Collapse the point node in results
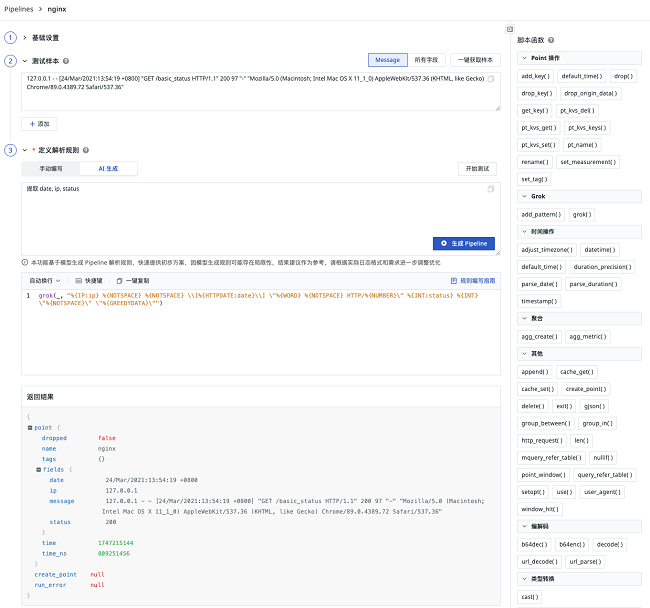The height and width of the screenshot is (608, 650). tap(30, 427)
